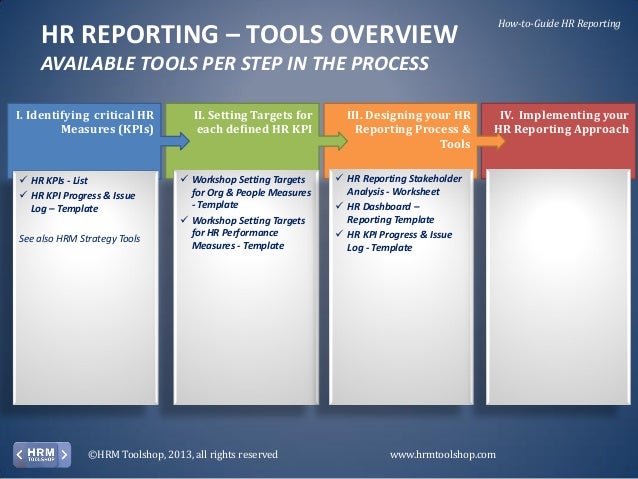Click the HRM Toolshop logo text
Screen dimensions: 638x479
tap(41, 454)
